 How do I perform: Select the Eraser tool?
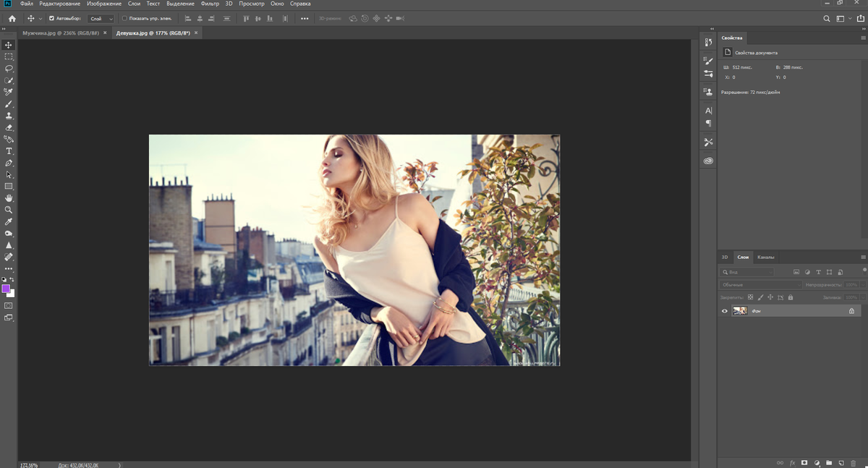tap(9, 127)
